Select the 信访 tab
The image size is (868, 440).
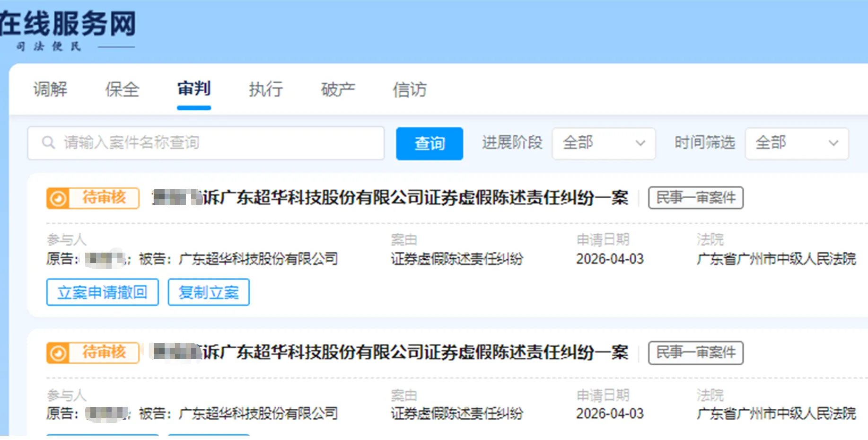(x=410, y=89)
